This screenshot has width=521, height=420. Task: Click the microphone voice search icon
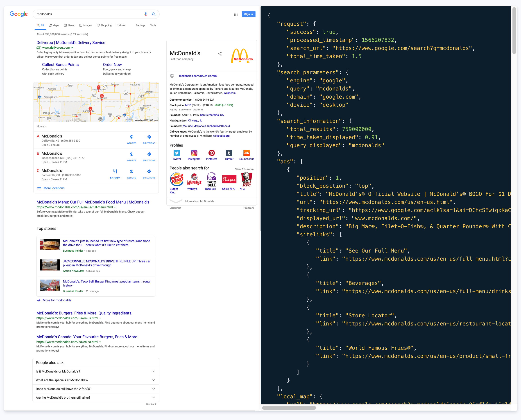click(146, 14)
